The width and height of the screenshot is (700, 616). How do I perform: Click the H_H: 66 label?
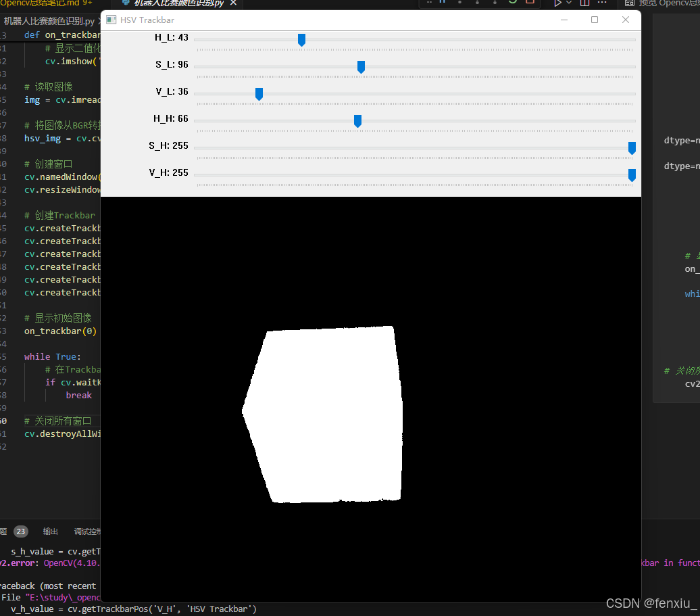point(170,119)
